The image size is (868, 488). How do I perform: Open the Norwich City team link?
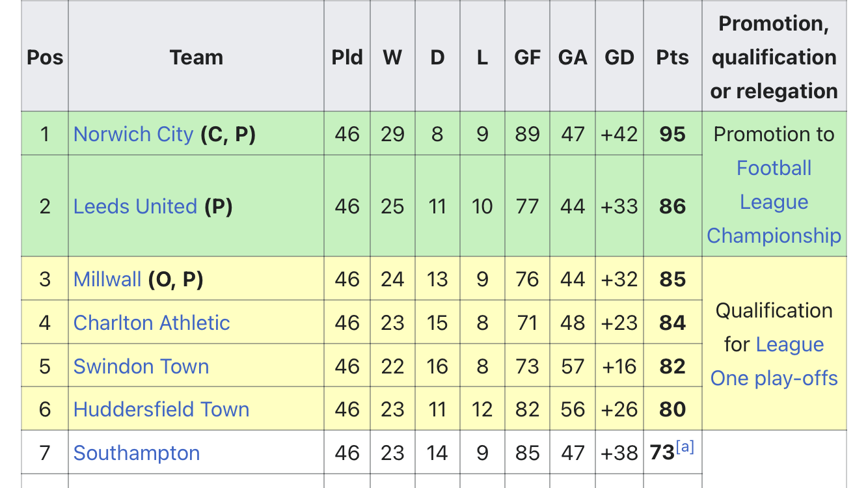click(x=133, y=134)
